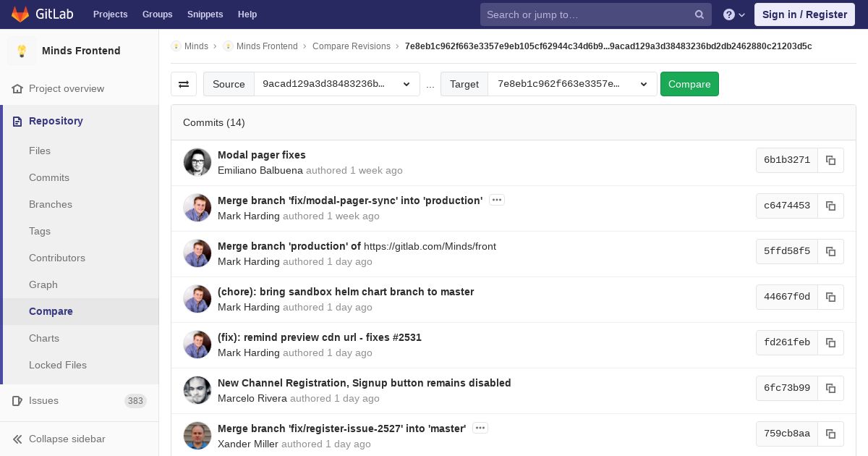Open Issues in the sidebar
The image size is (868, 456).
point(43,400)
